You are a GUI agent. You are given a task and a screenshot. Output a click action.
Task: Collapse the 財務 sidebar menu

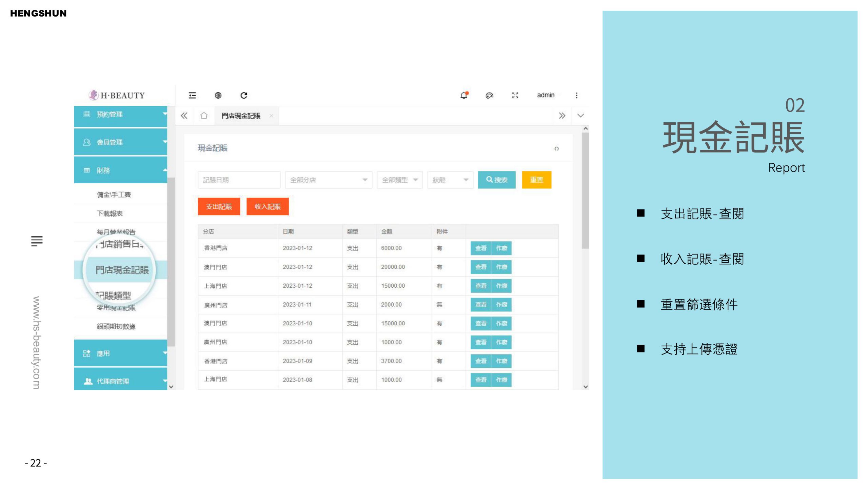[x=121, y=170]
